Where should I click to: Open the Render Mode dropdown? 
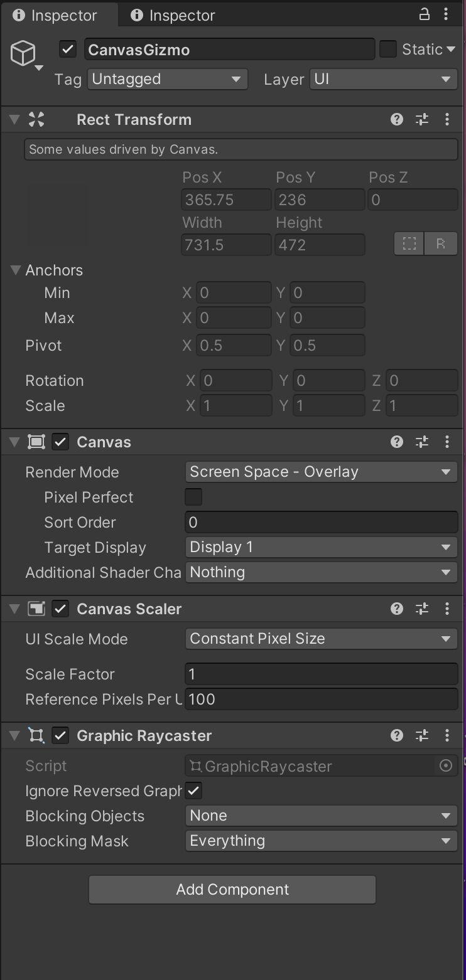click(x=321, y=472)
